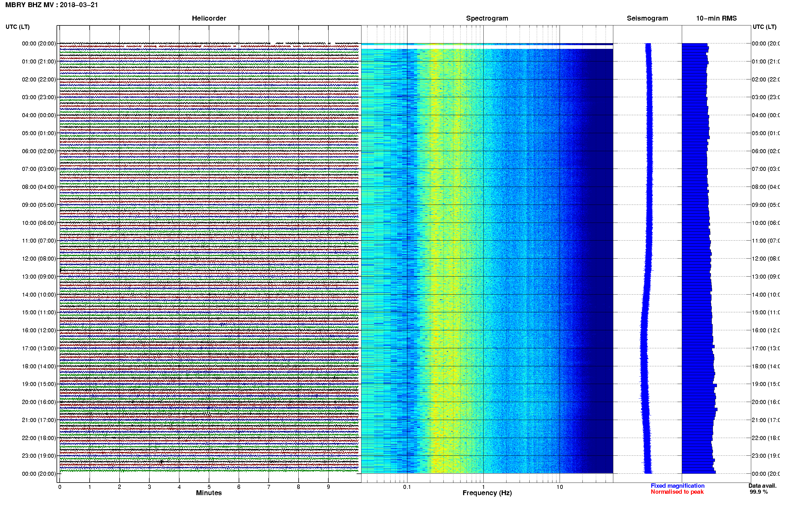Click the right UTC (LT) axis label
The image size is (812, 508).
[x=764, y=27]
